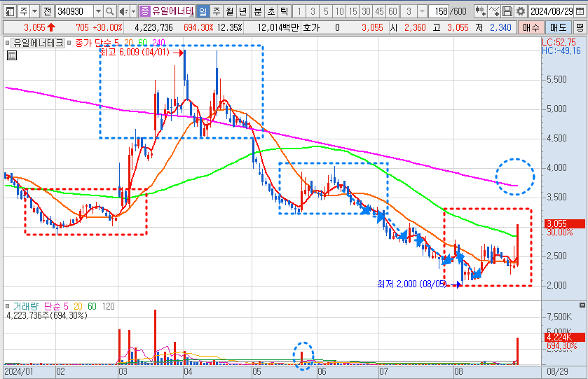Select the 일 daily chart period
The height and width of the screenshot is (379, 588).
coord(203,12)
